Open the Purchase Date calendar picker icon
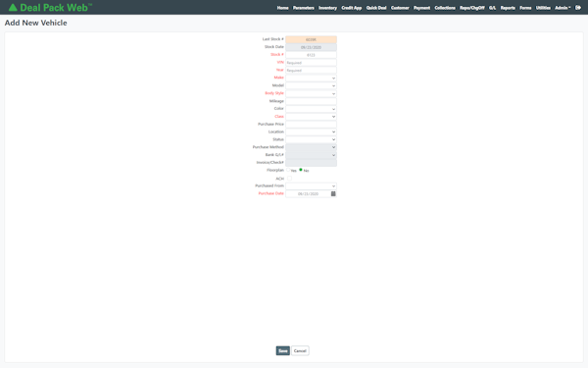 [333, 193]
